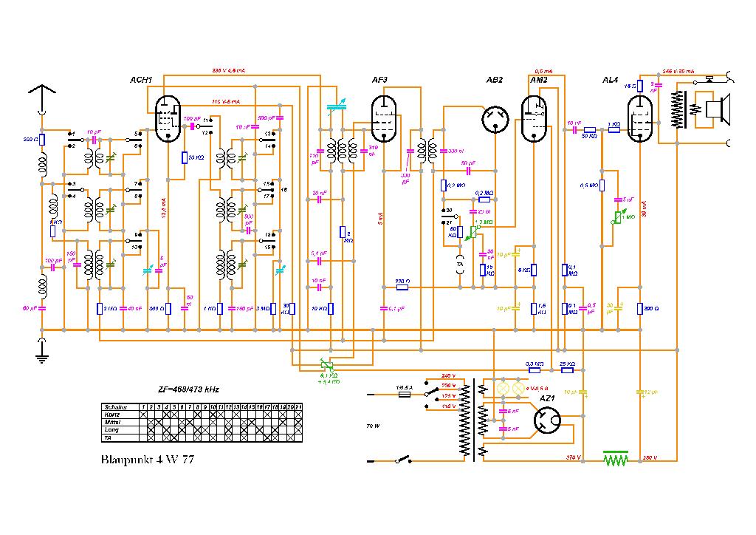Click the cyan variable capacitor left of AF3
The width and height of the screenshot is (756, 535).
click(x=336, y=107)
